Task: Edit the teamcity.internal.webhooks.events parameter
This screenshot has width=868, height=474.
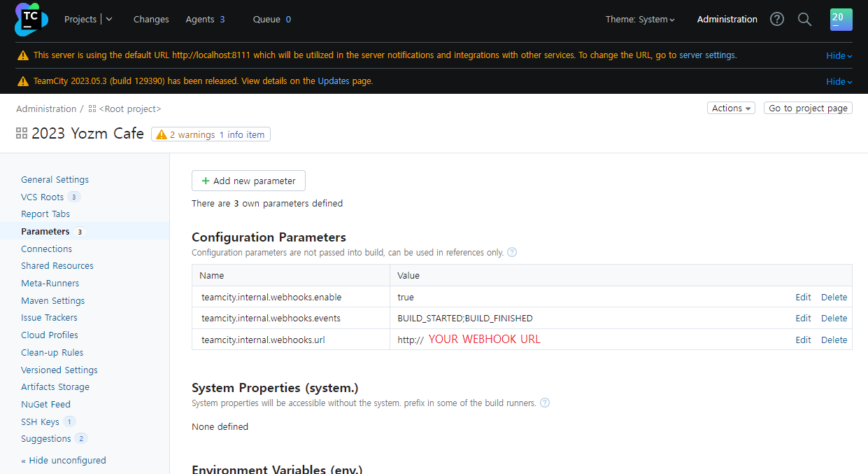Action: click(x=803, y=319)
